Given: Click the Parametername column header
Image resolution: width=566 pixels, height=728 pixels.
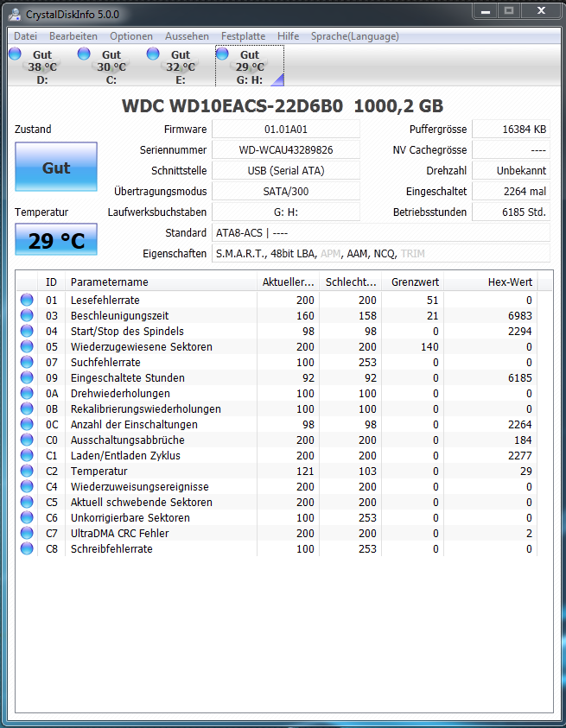Looking at the screenshot, I should click(x=161, y=282).
